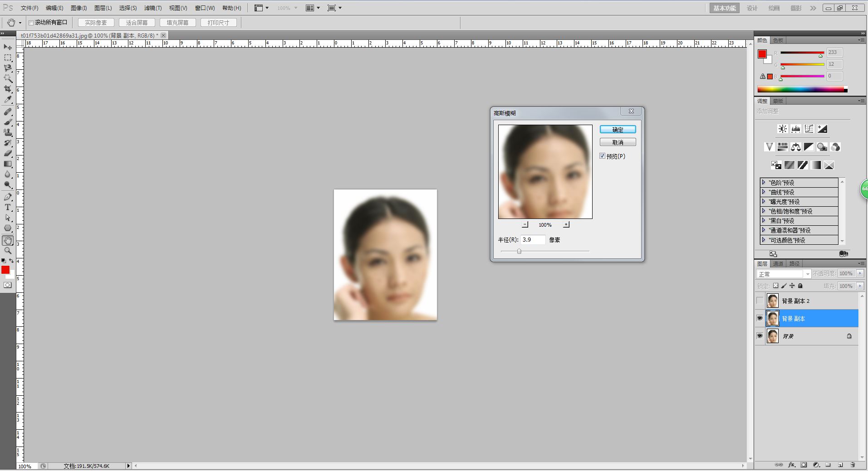Image resolution: width=868 pixels, height=471 pixels.
Task: Enable the 滚动所有窗口 checkbox
Action: coord(31,23)
